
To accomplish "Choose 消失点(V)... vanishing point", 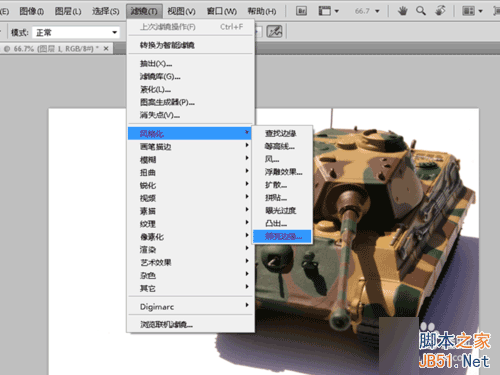I will [191, 115].
